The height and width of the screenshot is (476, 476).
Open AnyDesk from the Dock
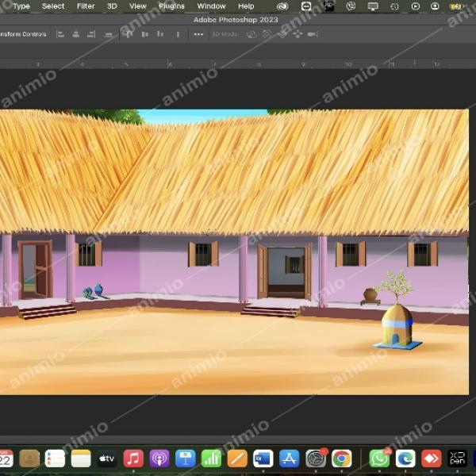432,459
